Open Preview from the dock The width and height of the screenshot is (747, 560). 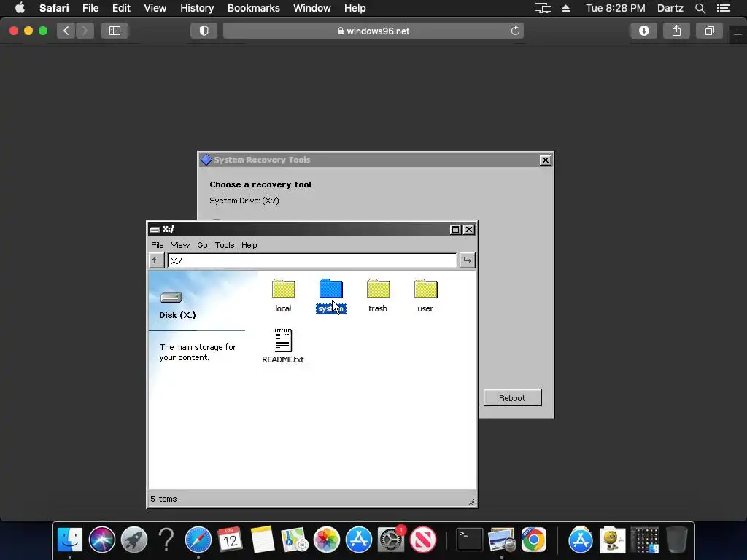pos(502,540)
